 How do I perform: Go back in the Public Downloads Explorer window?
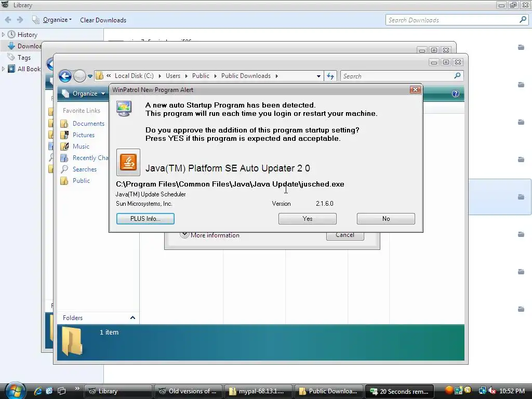[x=65, y=76]
